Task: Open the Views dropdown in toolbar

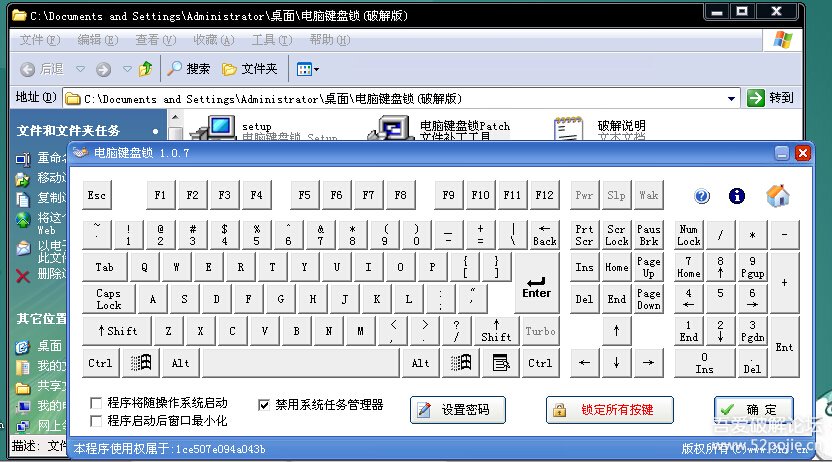Action: 307,69
